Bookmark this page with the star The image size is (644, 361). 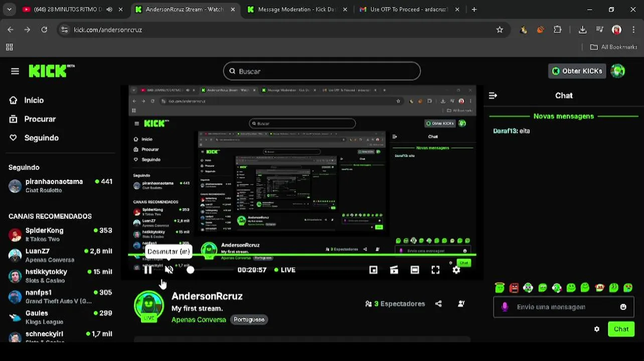tap(500, 30)
